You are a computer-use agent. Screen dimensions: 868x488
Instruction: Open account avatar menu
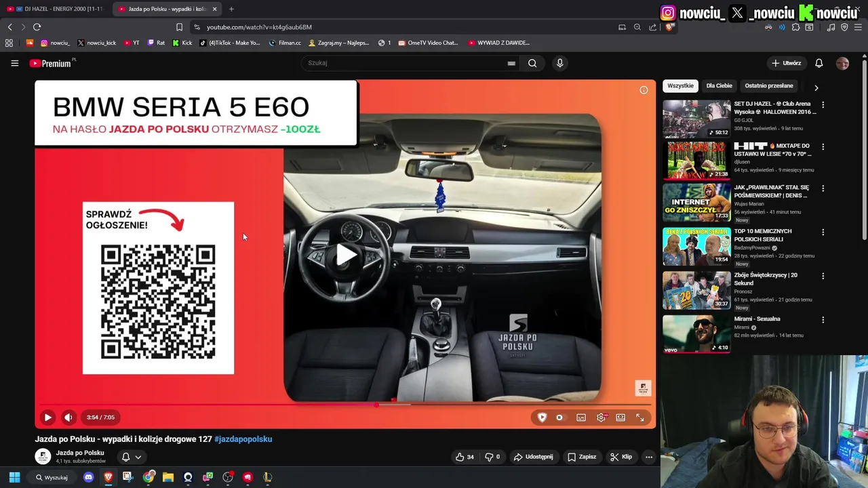[842, 63]
